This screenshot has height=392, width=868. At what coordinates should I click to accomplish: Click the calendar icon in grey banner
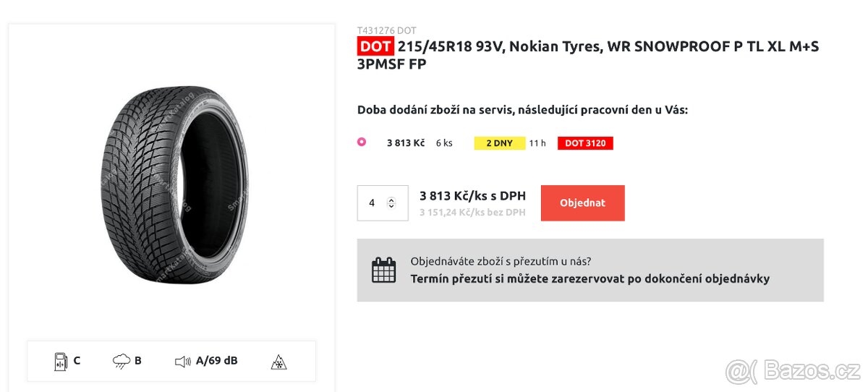tap(383, 270)
